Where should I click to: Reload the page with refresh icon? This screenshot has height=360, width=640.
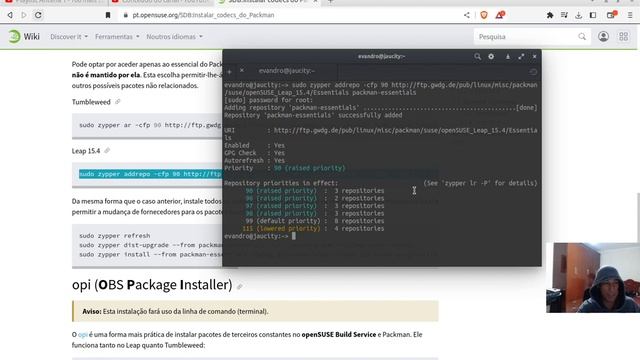pyautogui.click(x=38, y=15)
